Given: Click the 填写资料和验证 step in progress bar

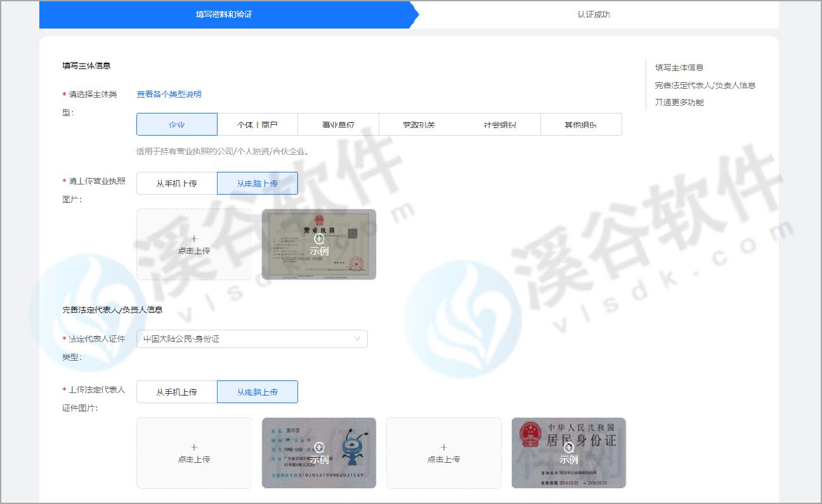Looking at the screenshot, I should tap(224, 14).
